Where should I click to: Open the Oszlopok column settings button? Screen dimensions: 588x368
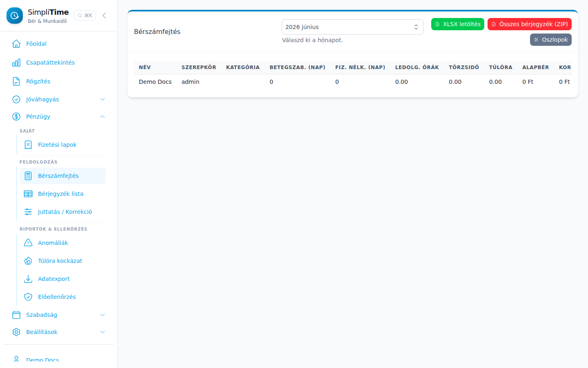[x=551, y=40]
